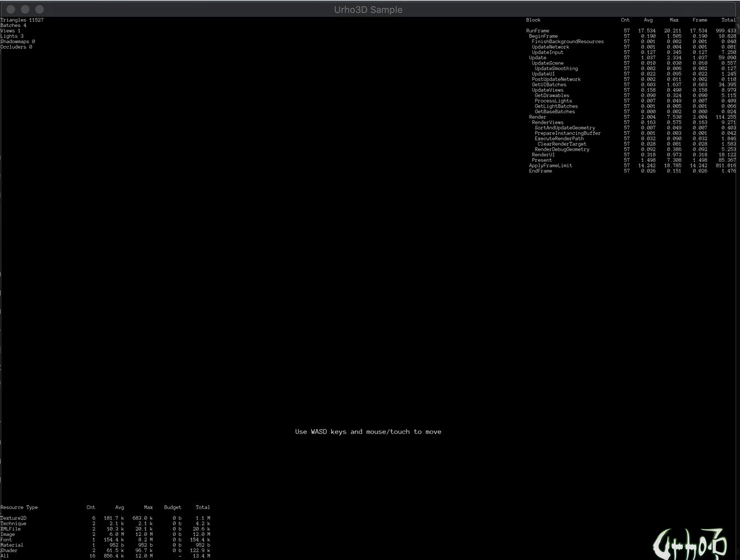Click the 'Urho3D Sample' window title

(368, 10)
